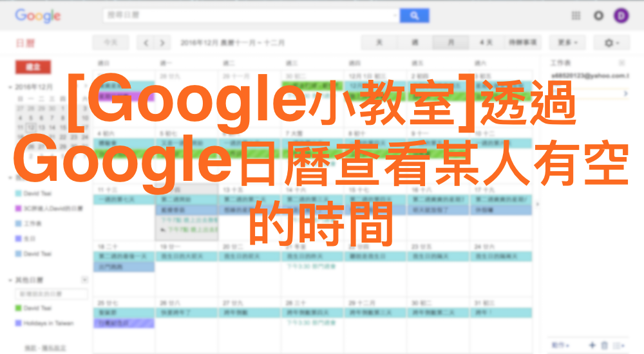The width and height of the screenshot is (644, 354).
Task: Switch to the Agenda view tab
Action: (x=522, y=42)
